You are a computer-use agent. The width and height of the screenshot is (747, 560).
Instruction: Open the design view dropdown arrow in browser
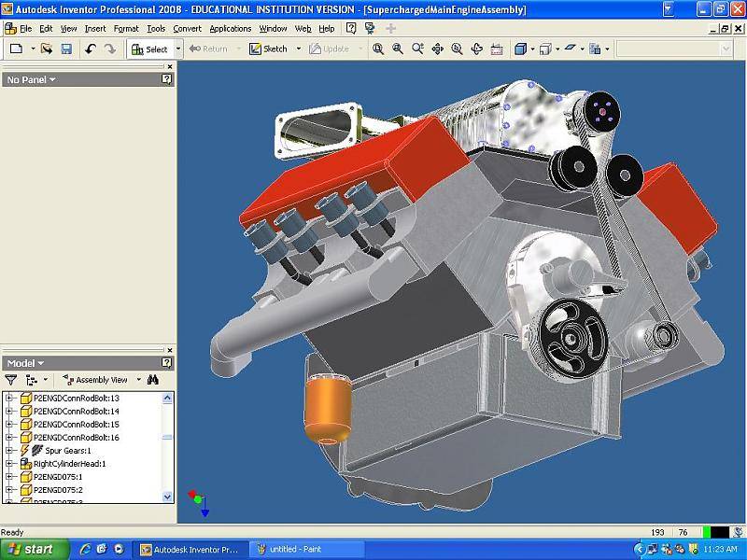[x=45, y=380]
